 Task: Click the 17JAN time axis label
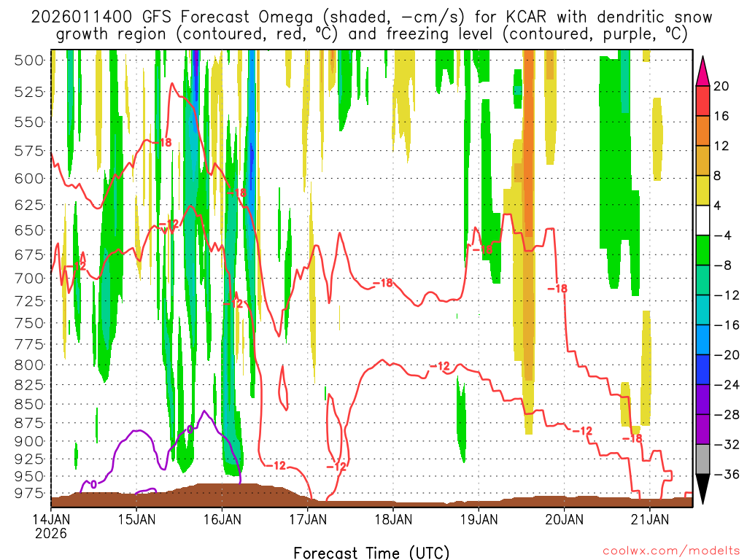tap(308, 519)
